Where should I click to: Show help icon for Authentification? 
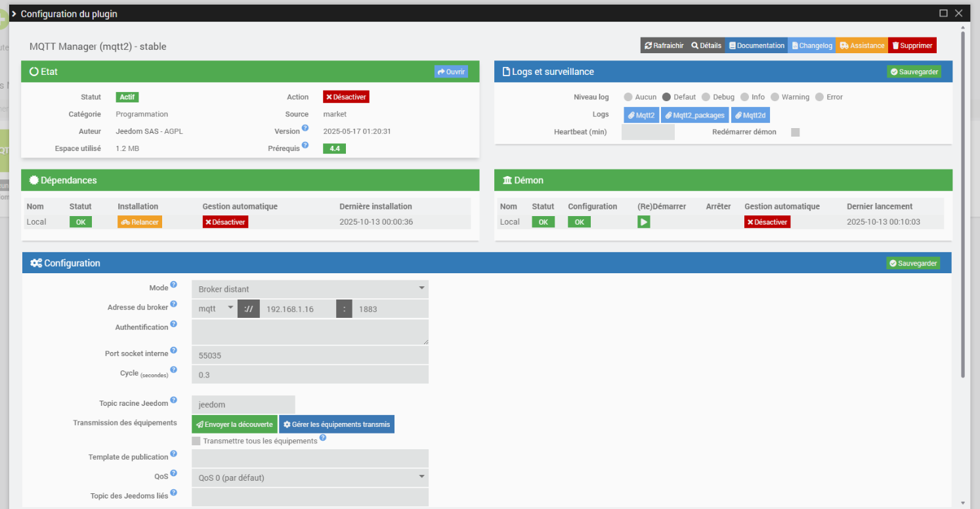[x=174, y=324]
